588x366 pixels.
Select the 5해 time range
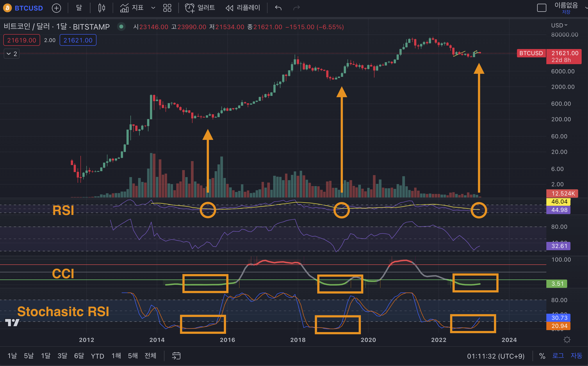point(133,355)
